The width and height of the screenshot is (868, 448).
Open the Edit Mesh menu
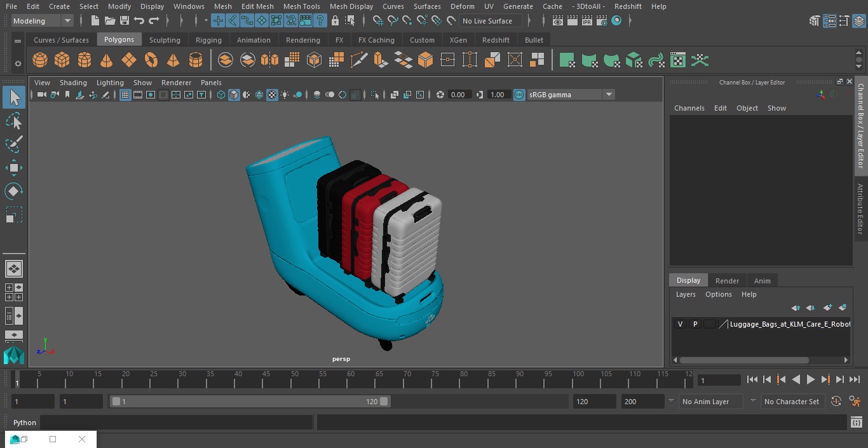click(257, 6)
